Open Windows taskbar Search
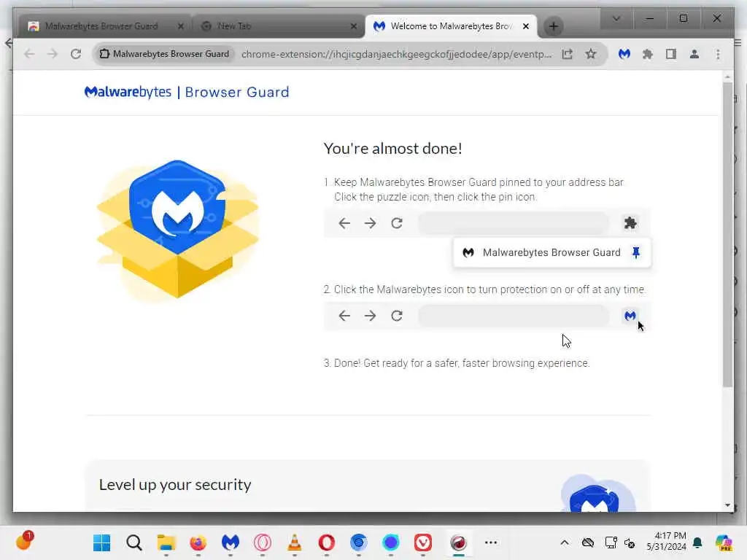Viewport: 747px width, 560px height. pos(134,542)
